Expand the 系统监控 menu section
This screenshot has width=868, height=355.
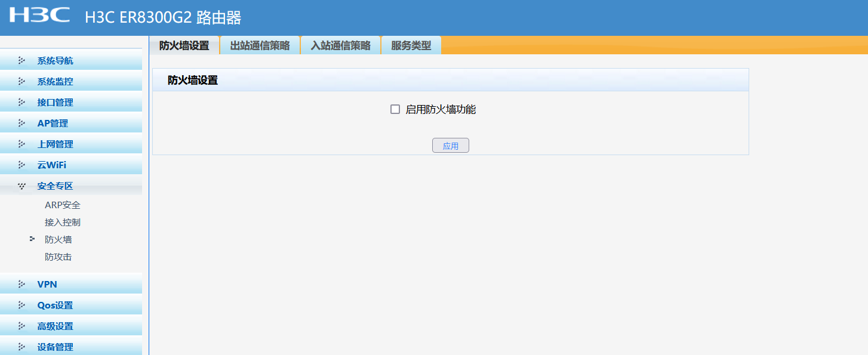point(71,81)
